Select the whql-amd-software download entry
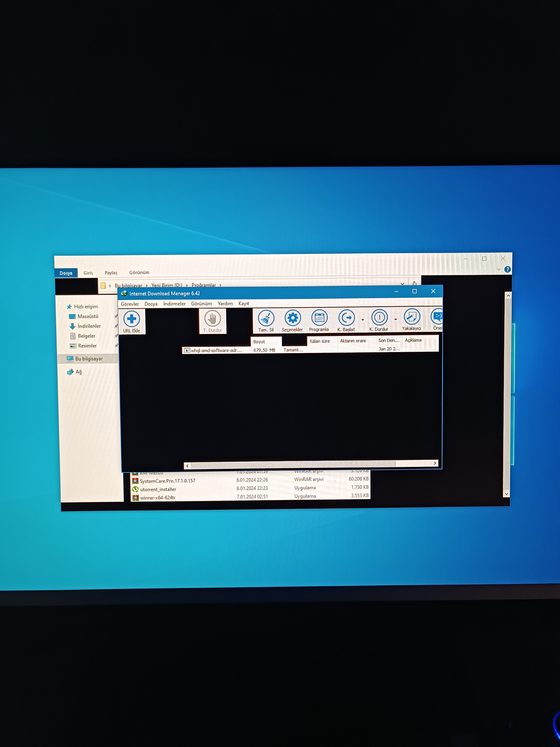560x747 pixels. [x=216, y=350]
